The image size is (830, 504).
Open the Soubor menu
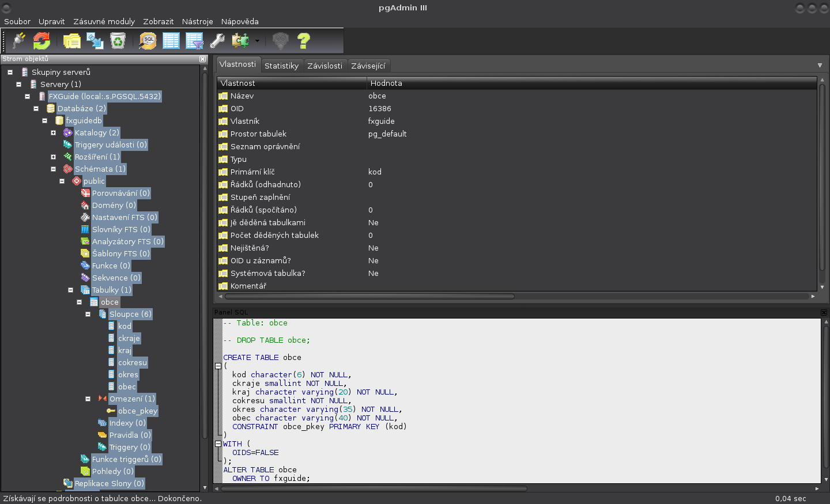17,21
